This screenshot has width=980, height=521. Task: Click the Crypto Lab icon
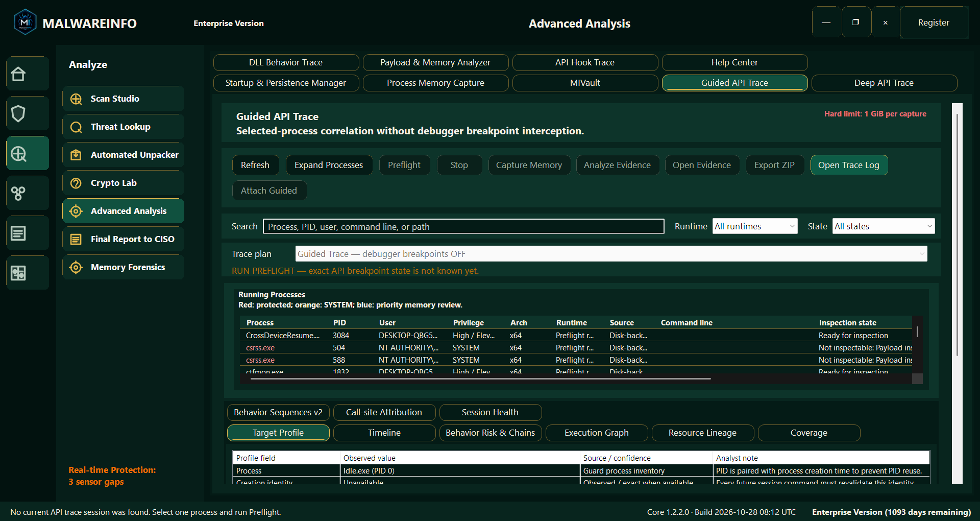click(x=76, y=183)
